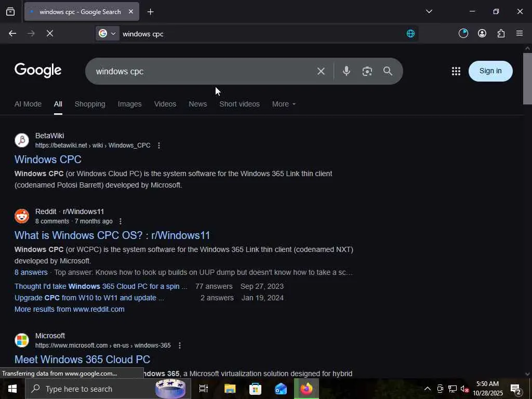Open 'What is Windows CPC OS?' Reddit result

tap(112, 235)
